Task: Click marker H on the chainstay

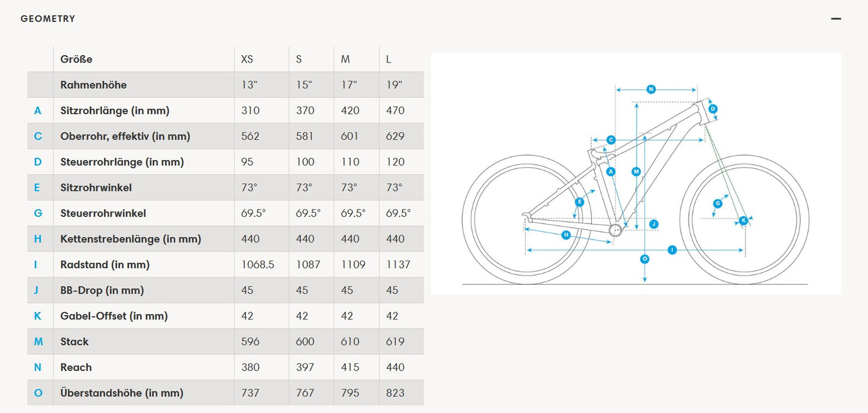Action: pos(566,235)
